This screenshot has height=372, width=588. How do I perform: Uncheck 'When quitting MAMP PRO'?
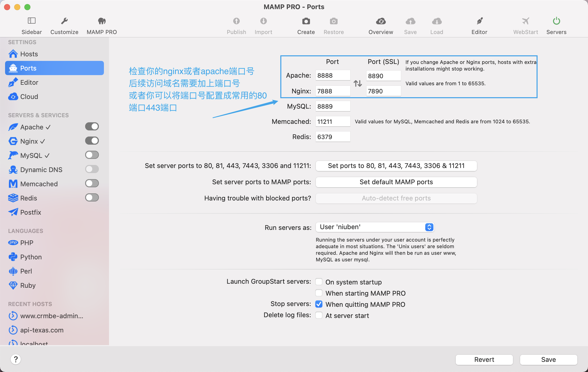[x=319, y=304]
